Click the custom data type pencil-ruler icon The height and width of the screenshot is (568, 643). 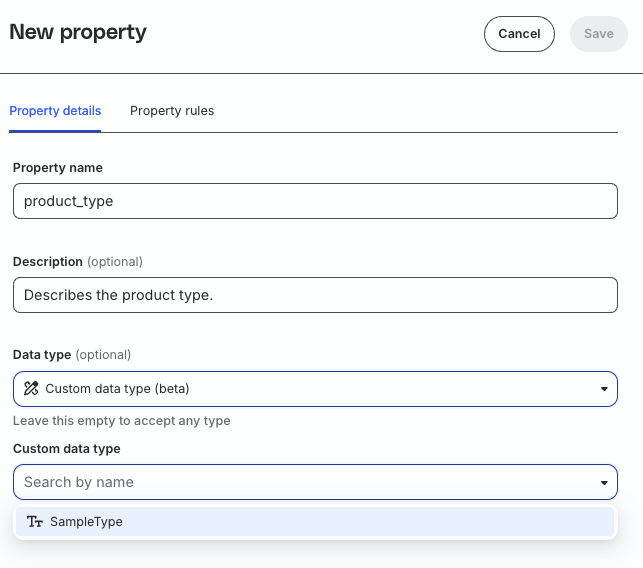coord(31,388)
